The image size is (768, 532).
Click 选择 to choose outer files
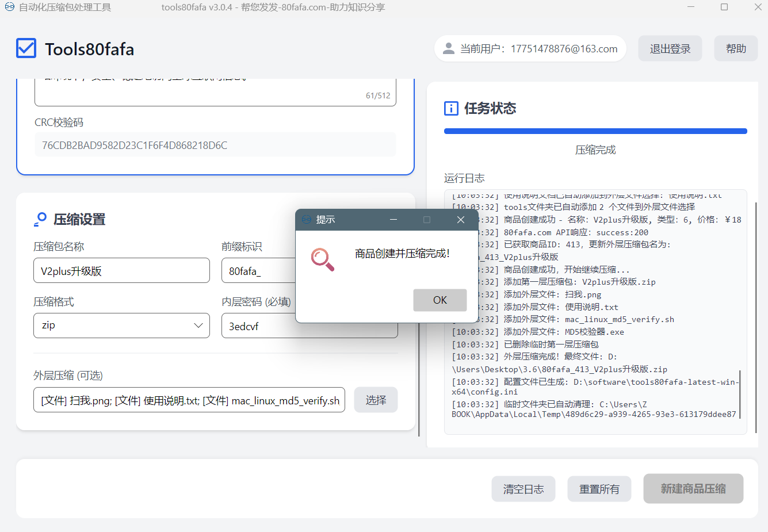point(376,400)
